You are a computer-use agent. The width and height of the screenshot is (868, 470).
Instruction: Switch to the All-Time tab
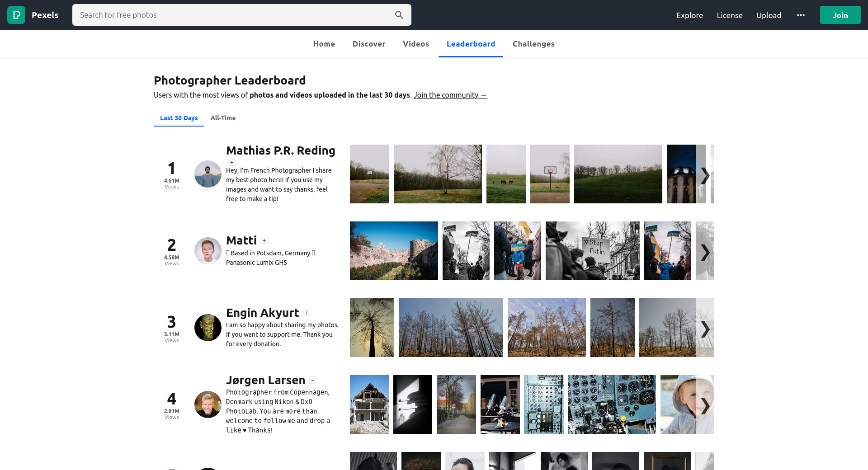point(223,118)
